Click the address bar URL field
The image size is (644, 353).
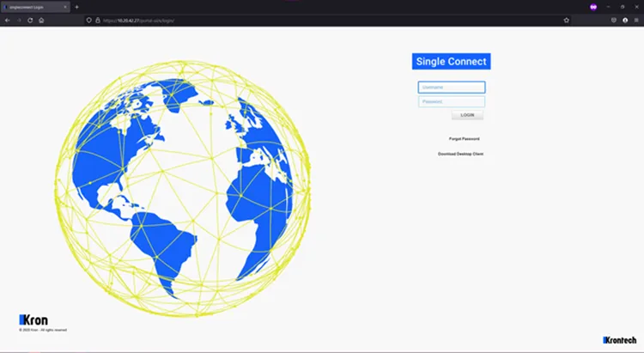pos(329,20)
